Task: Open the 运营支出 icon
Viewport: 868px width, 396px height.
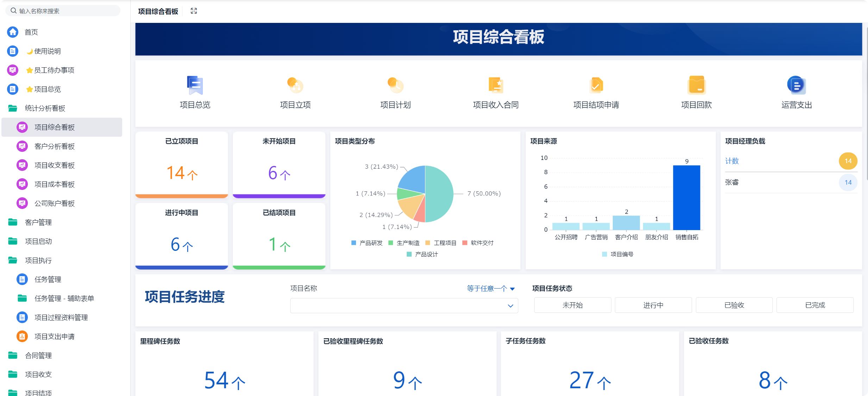Action: pyautogui.click(x=796, y=85)
